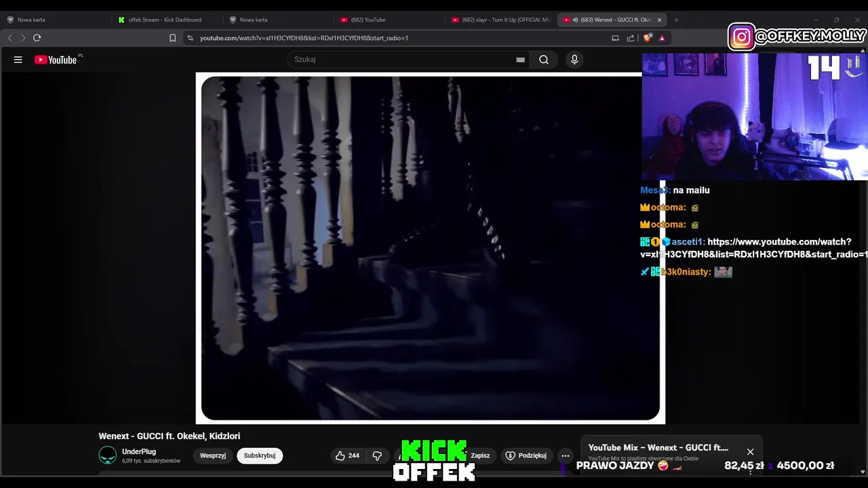Click the streamer webcam overlay
The image size is (868, 488).
tap(755, 117)
